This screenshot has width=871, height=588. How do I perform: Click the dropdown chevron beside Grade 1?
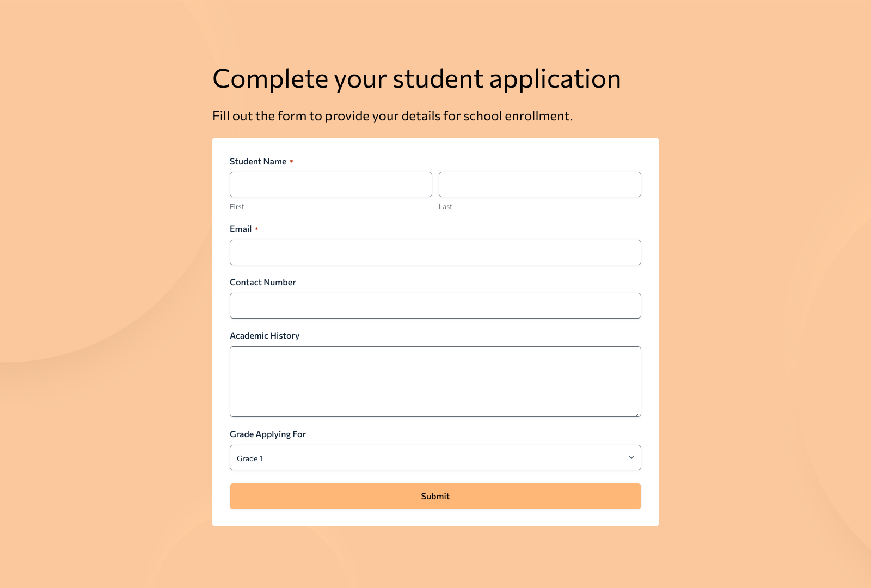[x=630, y=457]
